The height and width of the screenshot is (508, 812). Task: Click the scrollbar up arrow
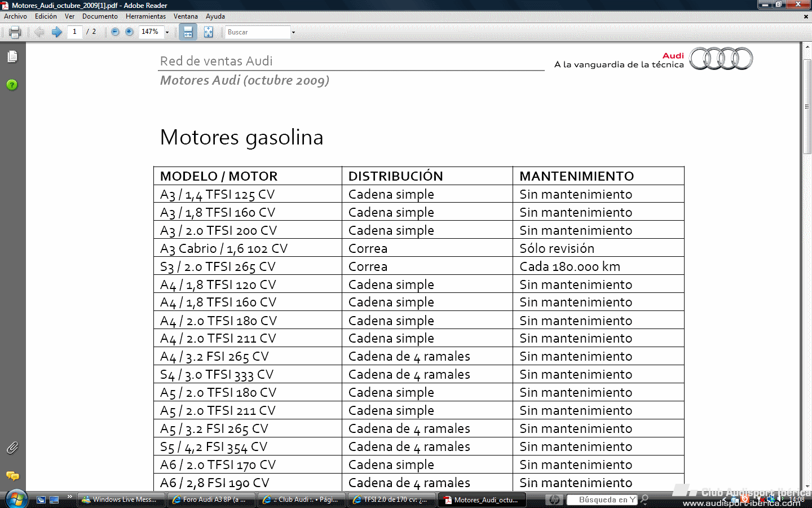coord(807,46)
